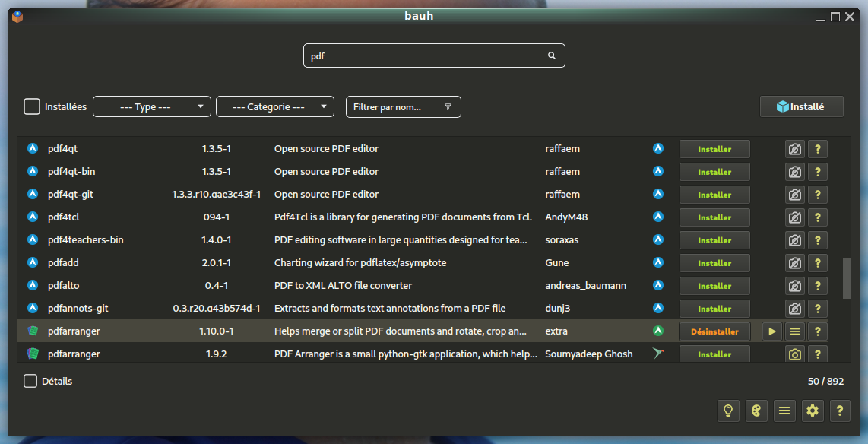
Task: Click the dunj3 maintainer name
Action: click(557, 308)
